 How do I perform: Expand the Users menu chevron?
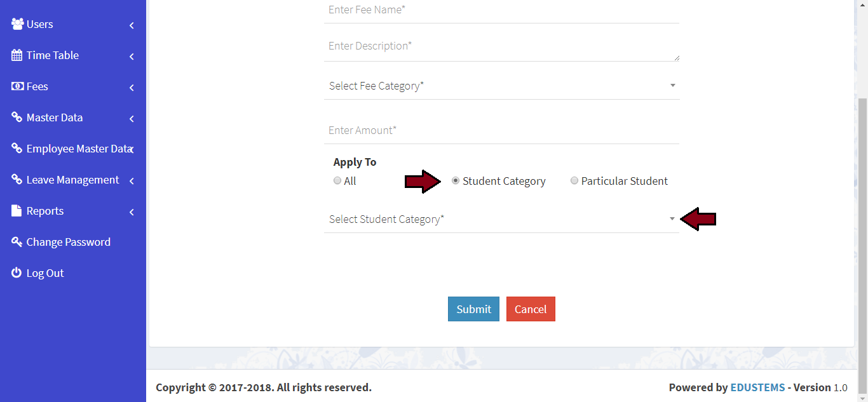click(132, 25)
